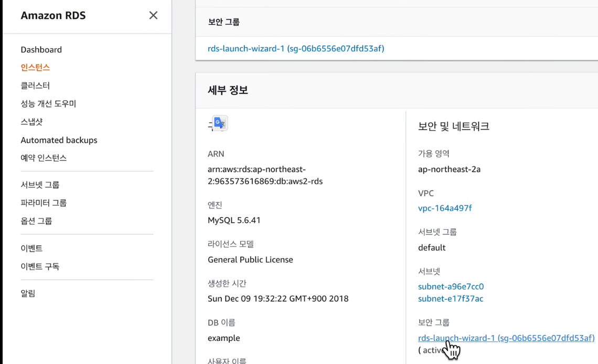This screenshot has width=598, height=364.
Task: Click the creation time Sun Dec 09 value
Action: (x=278, y=298)
